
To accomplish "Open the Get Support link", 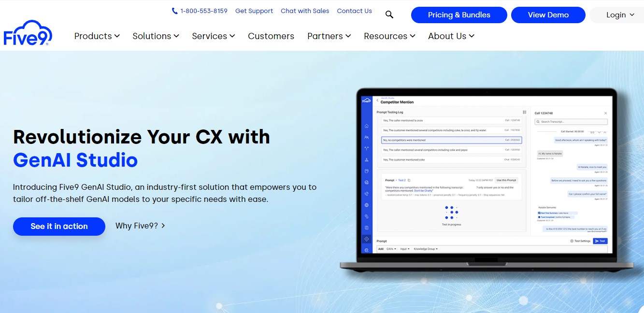I will point(254,11).
